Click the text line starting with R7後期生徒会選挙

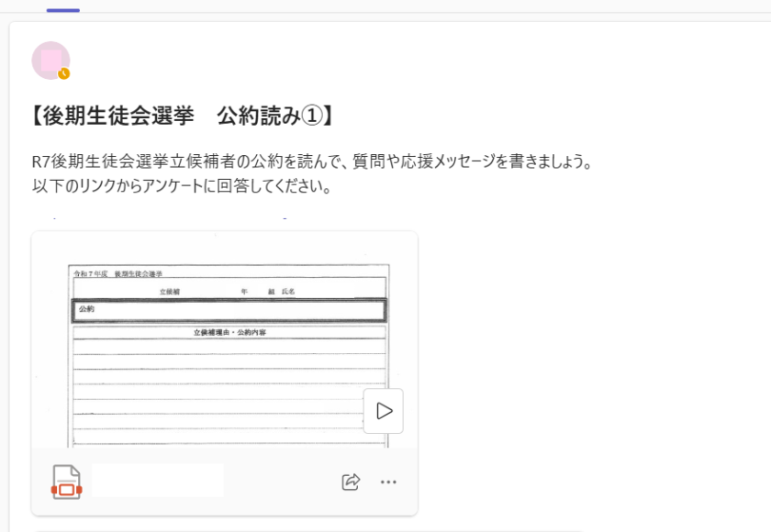point(312,162)
